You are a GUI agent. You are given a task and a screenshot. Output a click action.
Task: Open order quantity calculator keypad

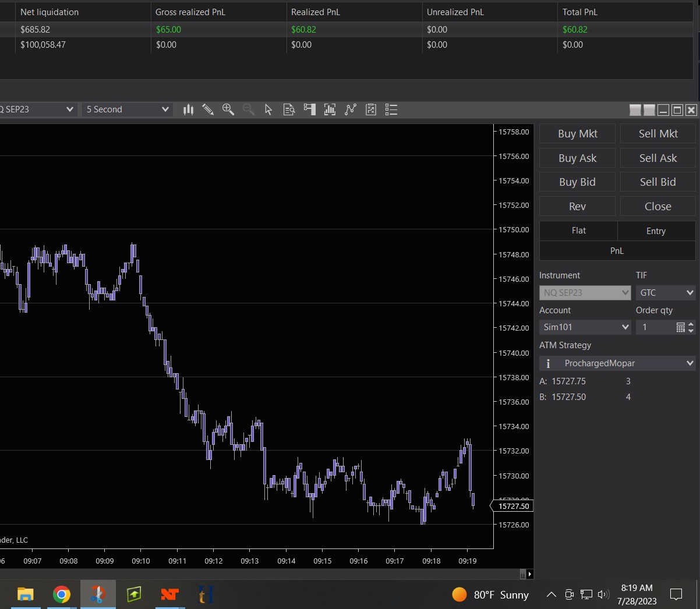(x=680, y=327)
